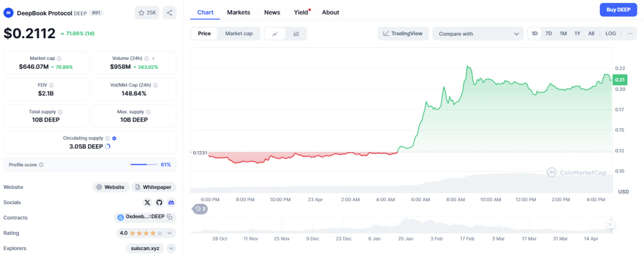Select the line chart icon
Viewport: 644px width, 256px height.
(275, 34)
